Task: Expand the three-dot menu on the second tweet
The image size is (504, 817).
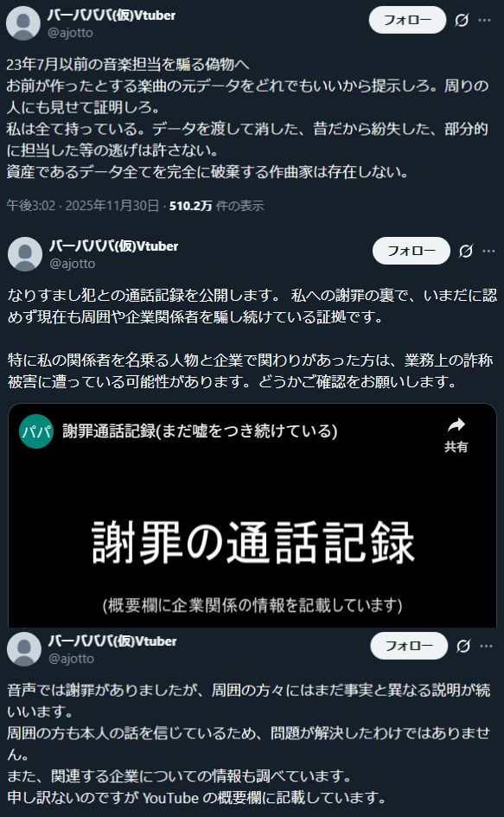Action: 489,251
